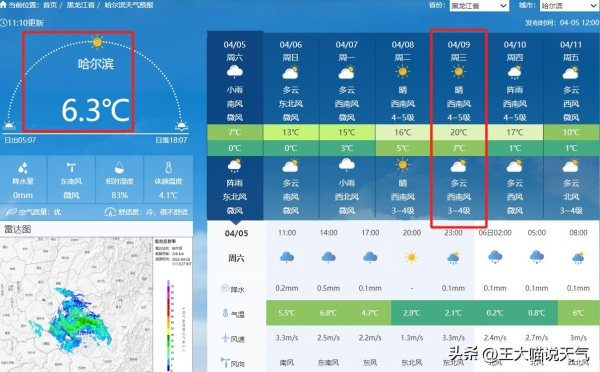Select the 04/09 周三 forecast column
The height and width of the screenshot is (372, 600).
point(458,126)
